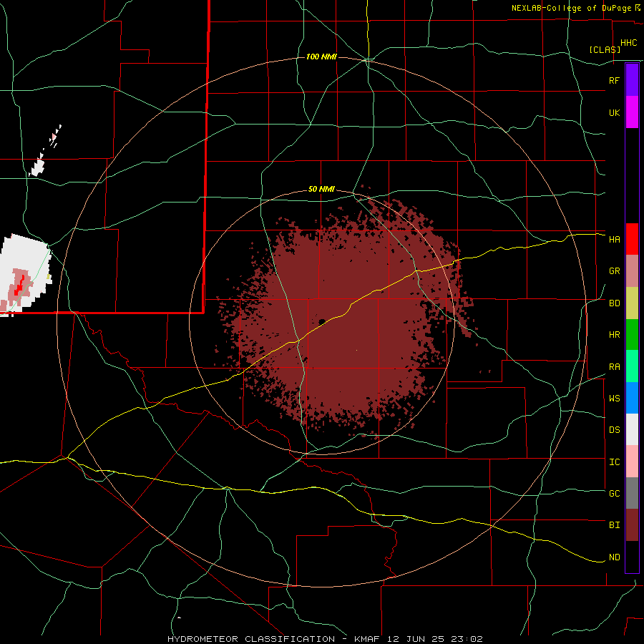Select the "BD" legend label
The width and height of the screenshot is (644, 644).
click(614, 303)
